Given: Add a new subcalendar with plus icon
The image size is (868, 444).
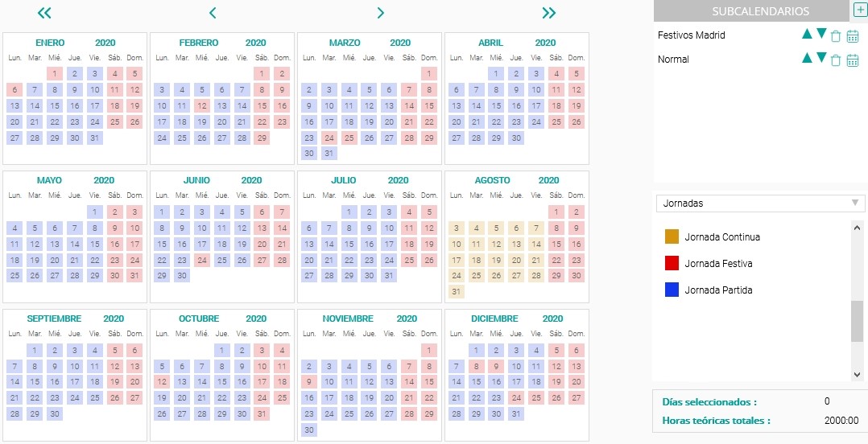Looking at the screenshot, I should tap(859, 10).
